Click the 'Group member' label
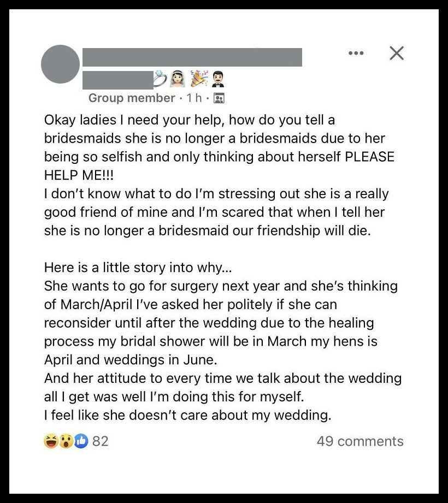The height and width of the screenshot is (503, 448). [x=132, y=98]
